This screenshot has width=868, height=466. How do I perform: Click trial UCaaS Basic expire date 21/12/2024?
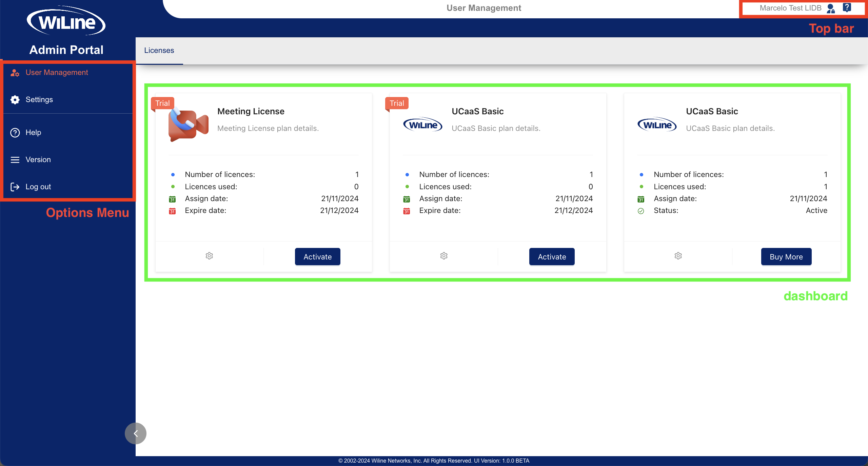click(x=574, y=211)
